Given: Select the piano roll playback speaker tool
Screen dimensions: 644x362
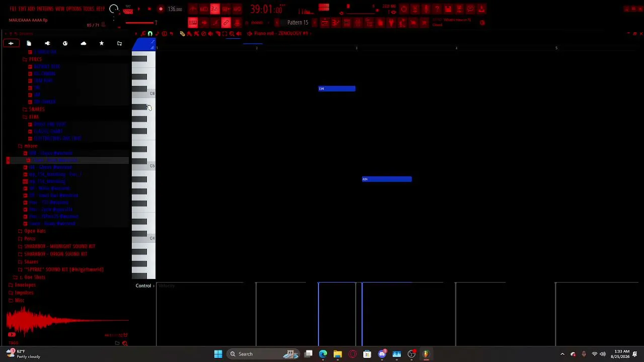Looking at the screenshot, I should [238, 34].
